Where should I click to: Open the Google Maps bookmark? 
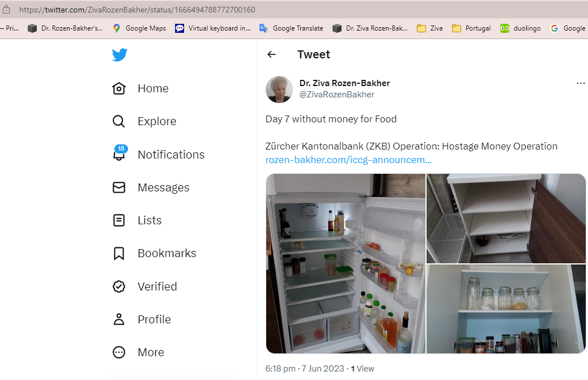(139, 28)
